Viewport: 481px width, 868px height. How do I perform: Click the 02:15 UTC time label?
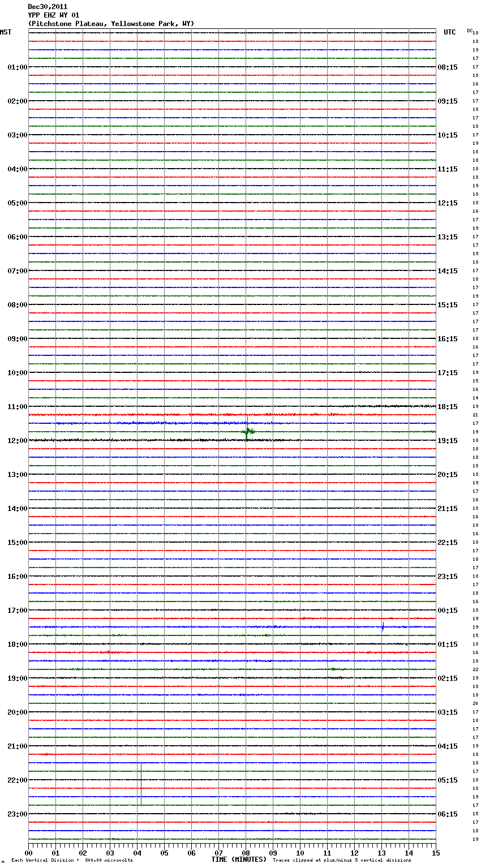pyautogui.click(x=448, y=678)
